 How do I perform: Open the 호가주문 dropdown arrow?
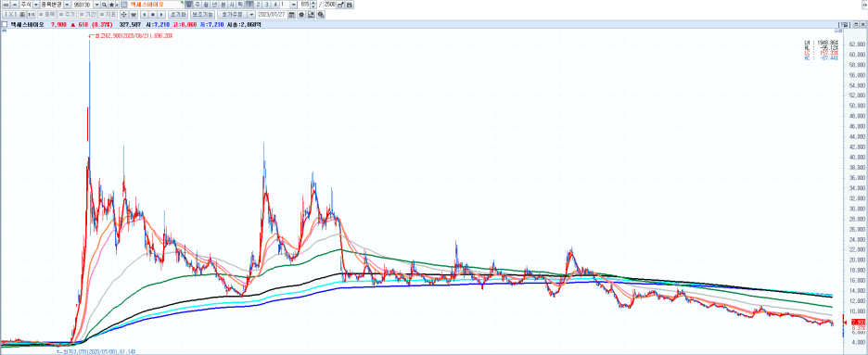coord(251,15)
